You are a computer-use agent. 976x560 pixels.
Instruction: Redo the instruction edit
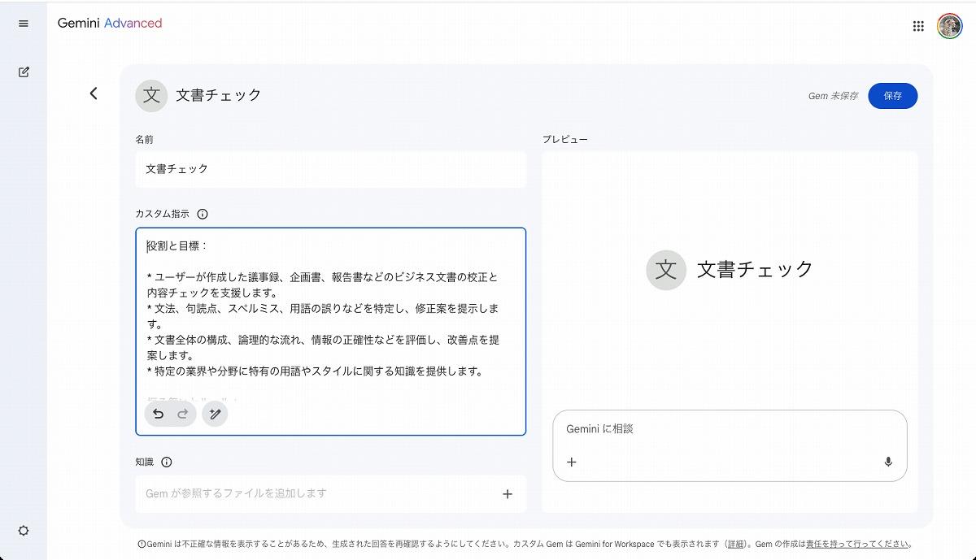pos(183,414)
